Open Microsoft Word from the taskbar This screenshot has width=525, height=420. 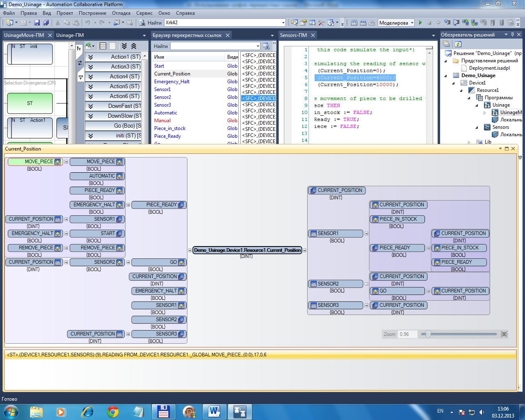coord(214,411)
